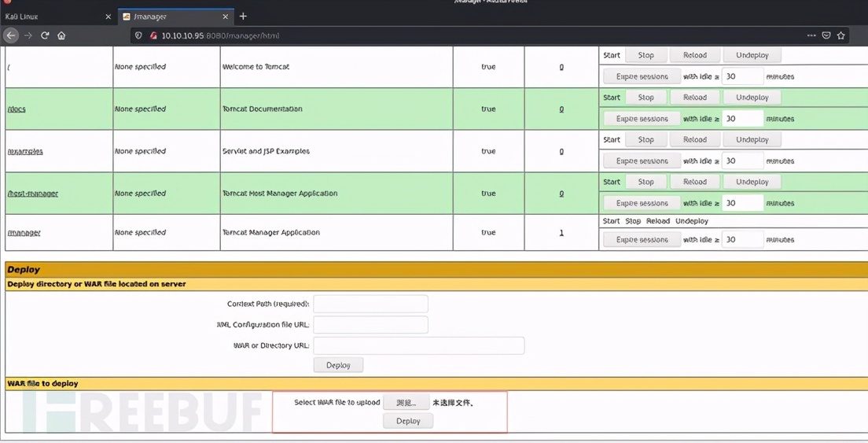Click the XML Configuration file URL field
868x443 pixels.
[370, 324]
